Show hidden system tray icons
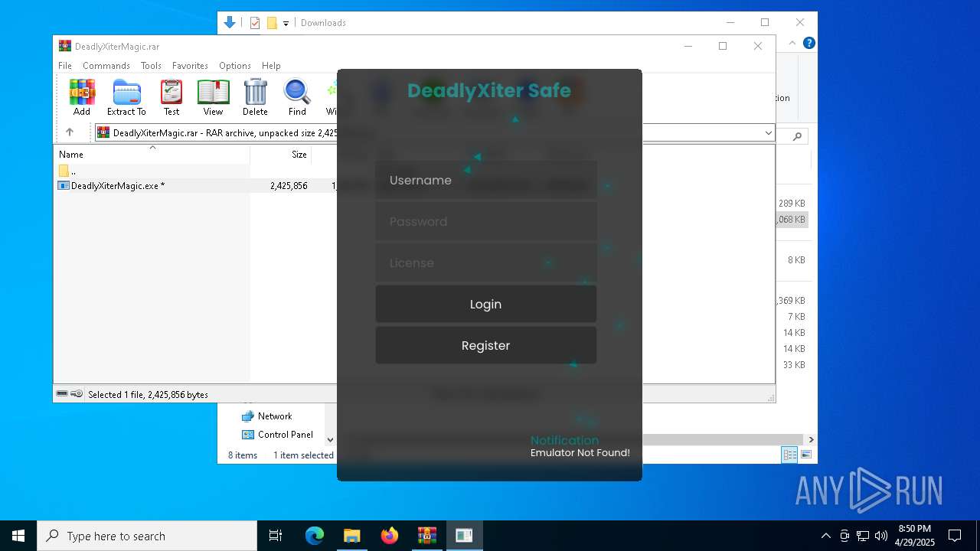Screen dimensions: 980x551 coord(825,536)
